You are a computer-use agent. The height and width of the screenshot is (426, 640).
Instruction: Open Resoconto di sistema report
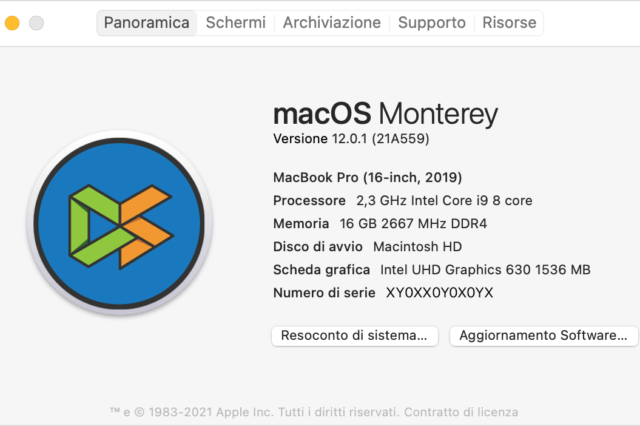point(354,336)
